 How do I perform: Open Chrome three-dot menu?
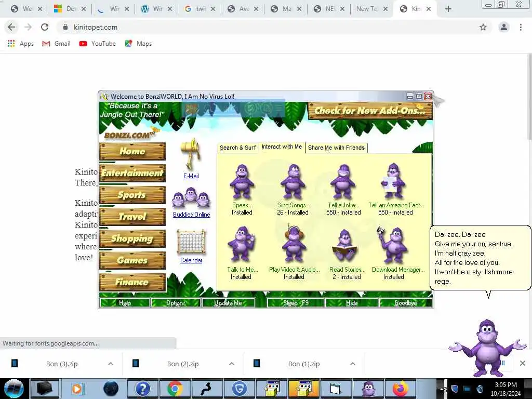pos(521,27)
